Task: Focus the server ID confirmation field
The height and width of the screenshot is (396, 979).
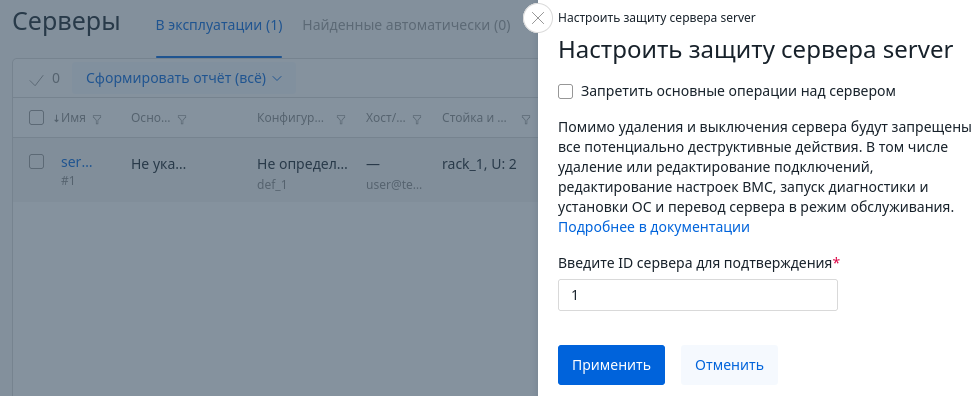Action: 697,295
